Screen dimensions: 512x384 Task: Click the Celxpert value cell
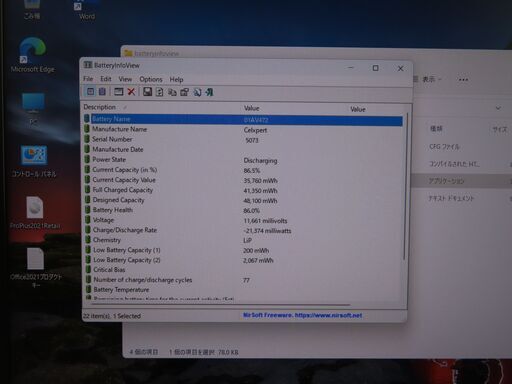coord(255,130)
